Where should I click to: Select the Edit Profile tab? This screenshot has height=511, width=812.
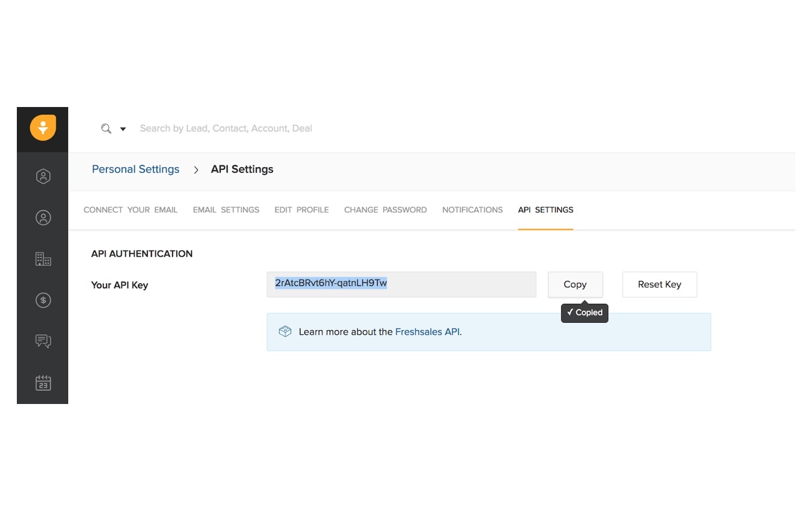[x=301, y=210]
